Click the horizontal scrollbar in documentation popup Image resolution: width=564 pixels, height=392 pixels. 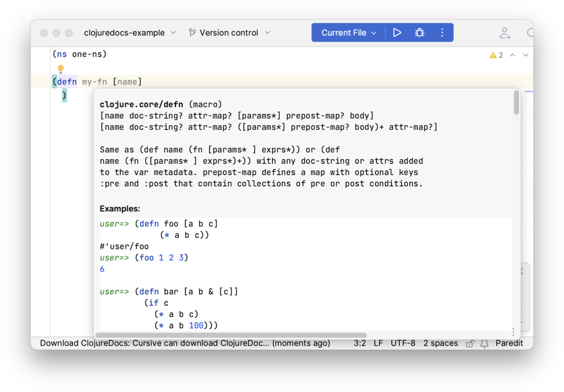pyautogui.click(x=231, y=335)
